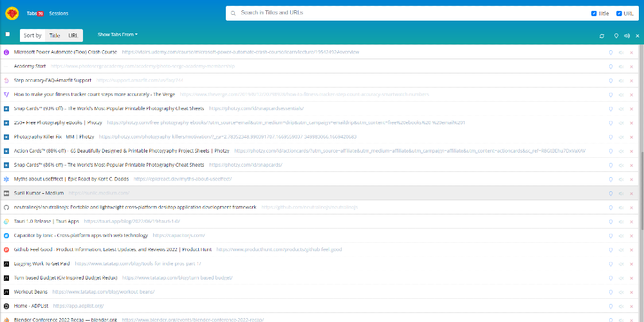Click the speaker icon in the header toolbar

click(x=627, y=36)
